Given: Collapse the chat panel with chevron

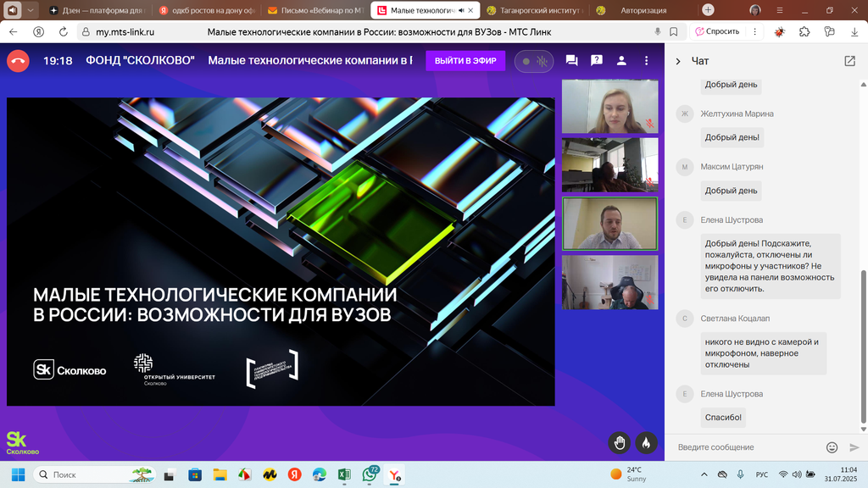Looking at the screenshot, I should pyautogui.click(x=678, y=61).
